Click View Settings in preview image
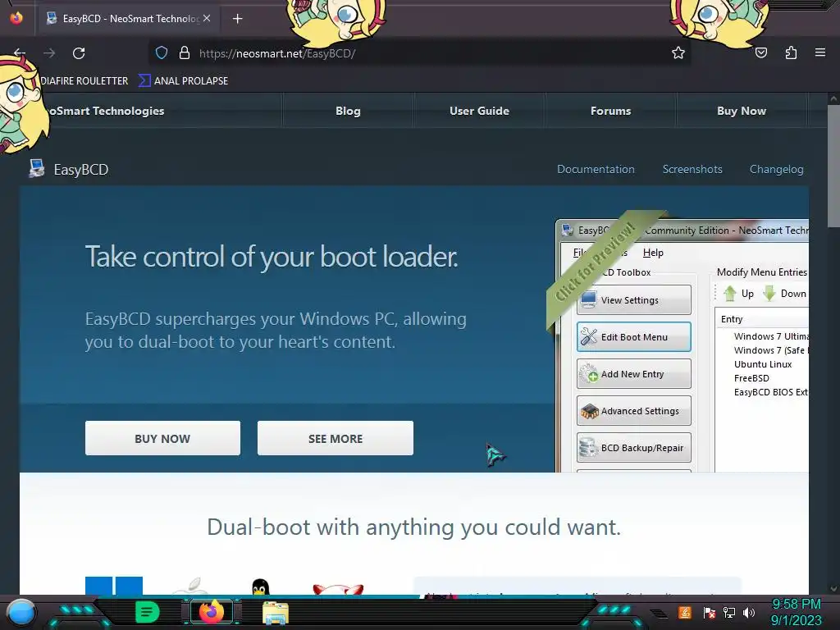This screenshot has width=840, height=630. click(x=634, y=300)
